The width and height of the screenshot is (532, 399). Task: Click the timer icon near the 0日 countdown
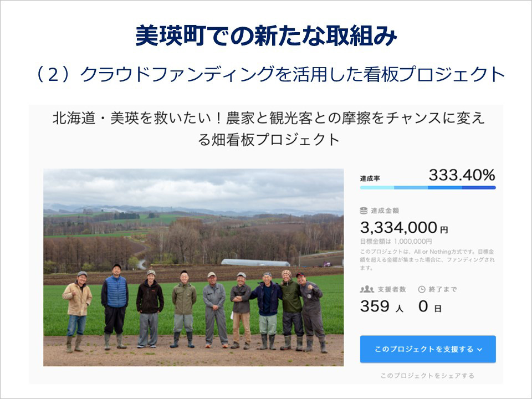pos(421,289)
